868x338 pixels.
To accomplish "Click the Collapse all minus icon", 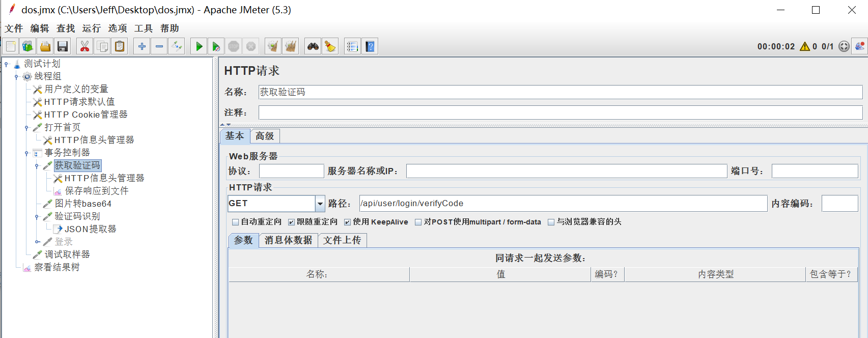I will 159,46.
